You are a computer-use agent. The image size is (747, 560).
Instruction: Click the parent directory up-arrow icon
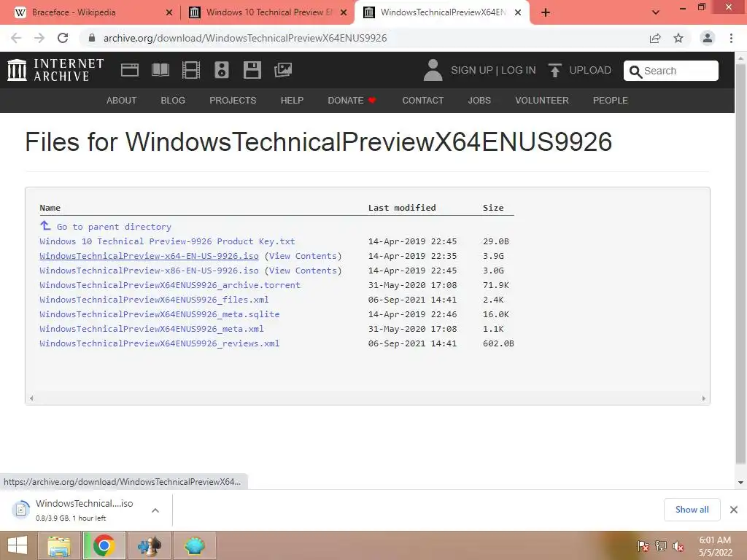(x=45, y=225)
